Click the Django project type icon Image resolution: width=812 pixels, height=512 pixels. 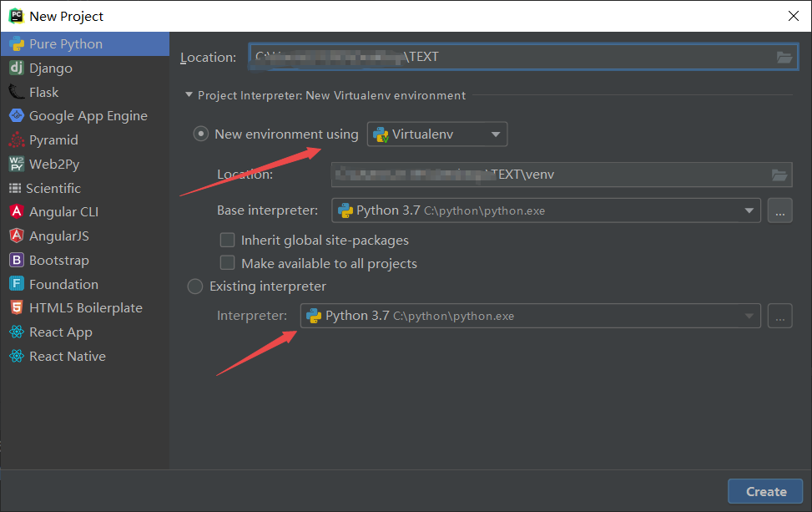pos(17,68)
